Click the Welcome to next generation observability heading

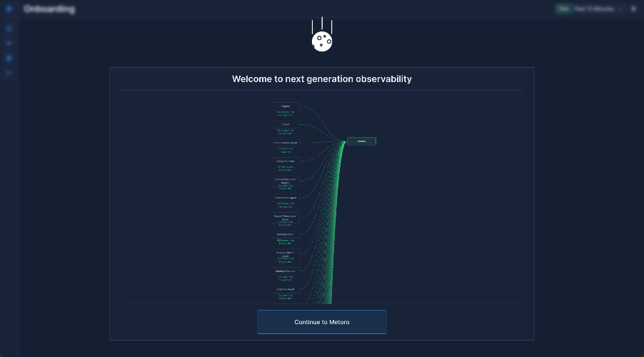click(321, 79)
